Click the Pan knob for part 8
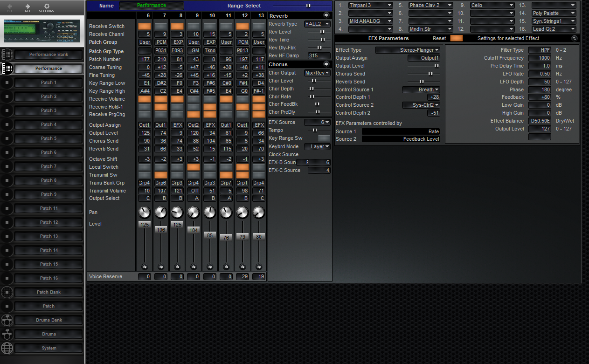The image size is (589, 364). (x=177, y=213)
